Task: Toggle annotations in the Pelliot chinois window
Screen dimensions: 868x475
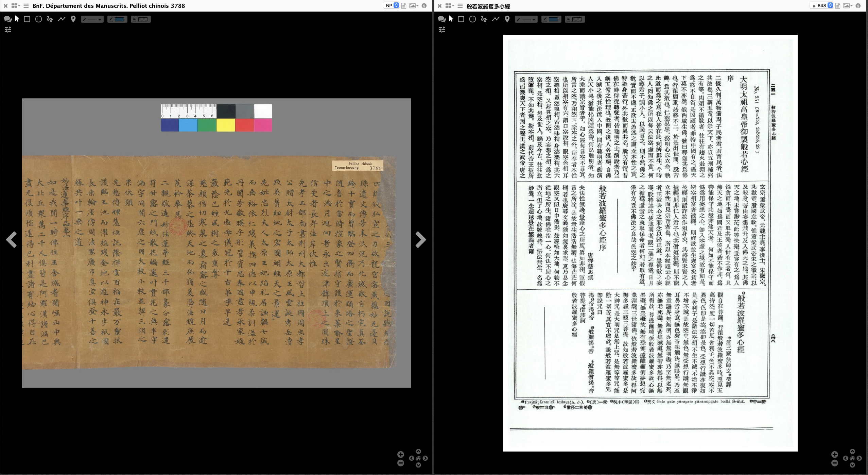Action: pyautogui.click(x=7, y=19)
